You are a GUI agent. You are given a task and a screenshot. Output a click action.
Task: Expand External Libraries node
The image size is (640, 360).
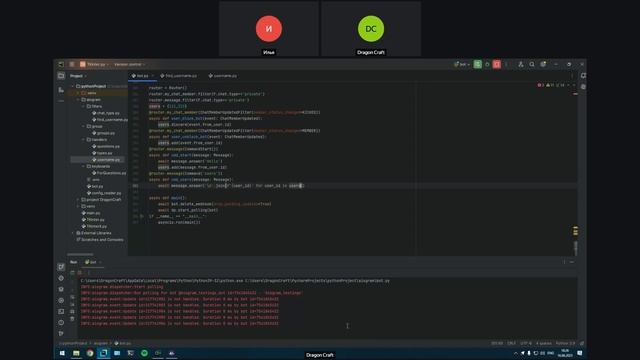pyautogui.click(x=73, y=233)
